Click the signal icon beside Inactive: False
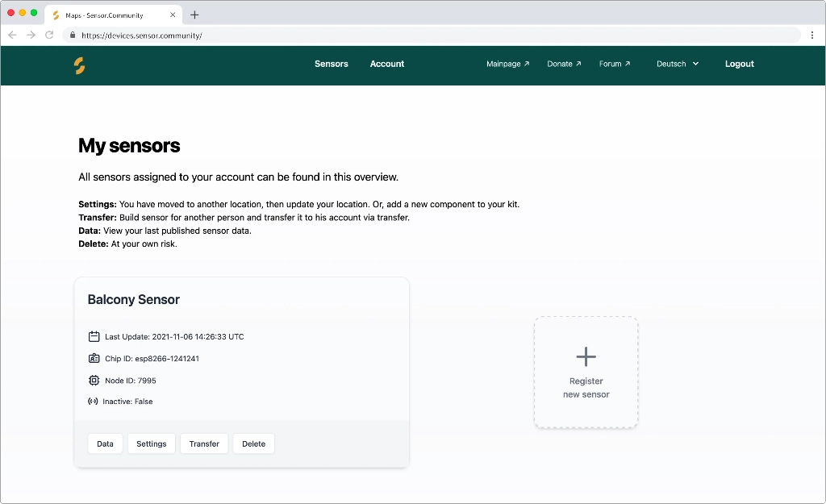 [x=91, y=401]
